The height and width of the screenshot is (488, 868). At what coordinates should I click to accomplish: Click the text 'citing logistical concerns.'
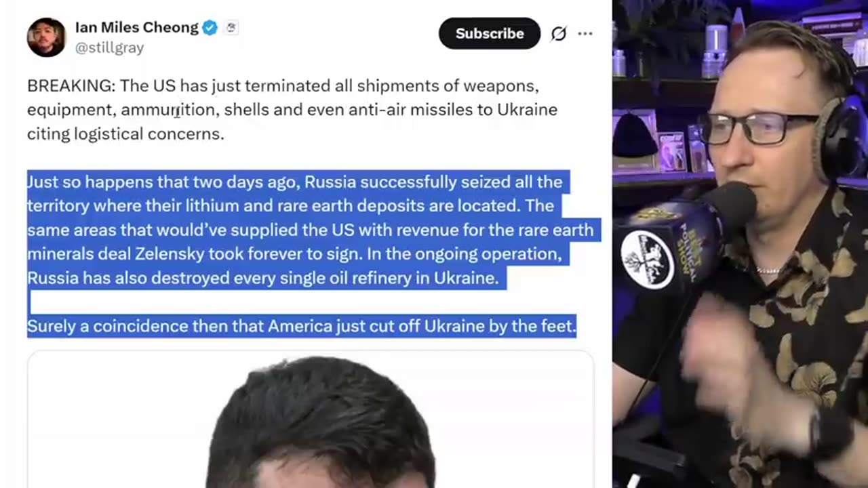point(125,134)
